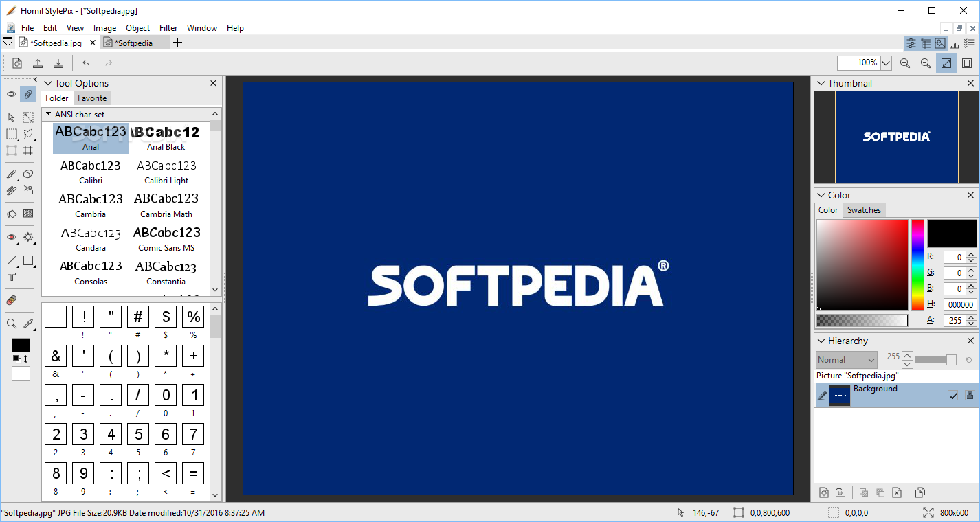Click the hex color value field
This screenshot has width=980, height=522.
tap(960, 304)
